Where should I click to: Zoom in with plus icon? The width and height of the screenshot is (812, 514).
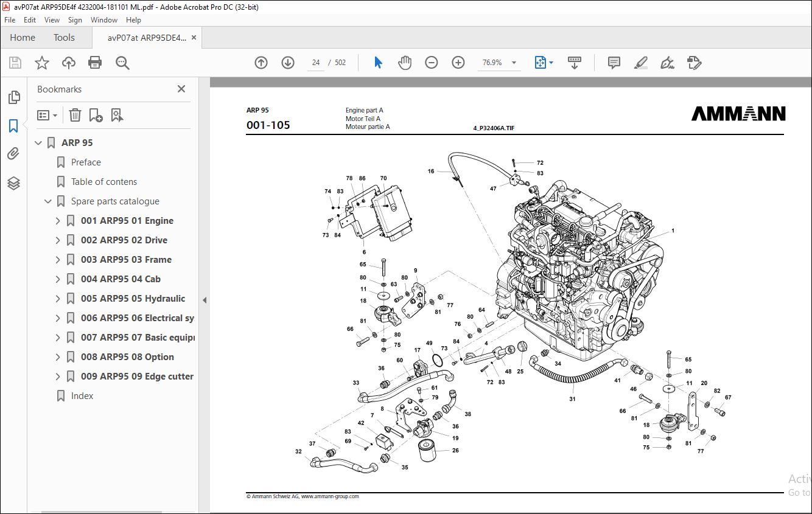[458, 63]
